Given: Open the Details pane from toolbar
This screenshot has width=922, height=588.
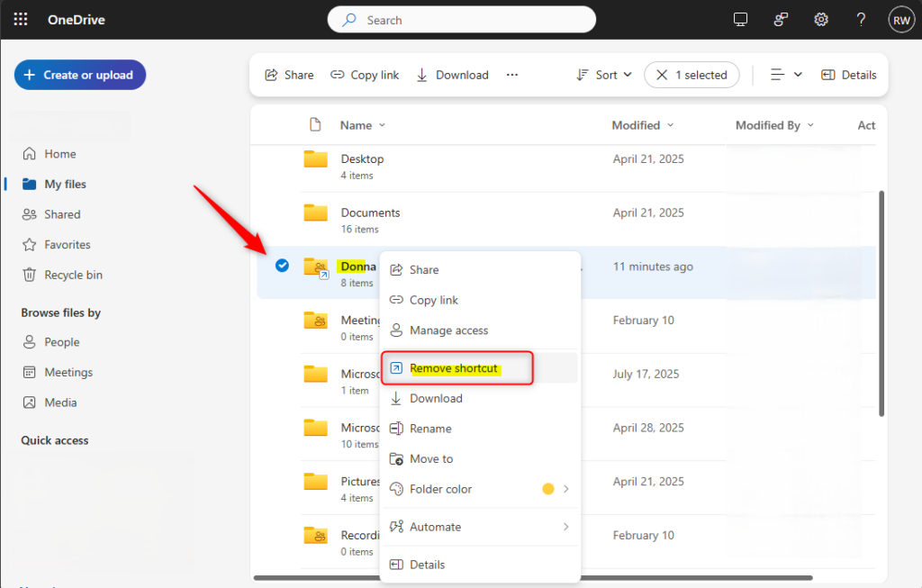Looking at the screenshot, I should (848, 75).
